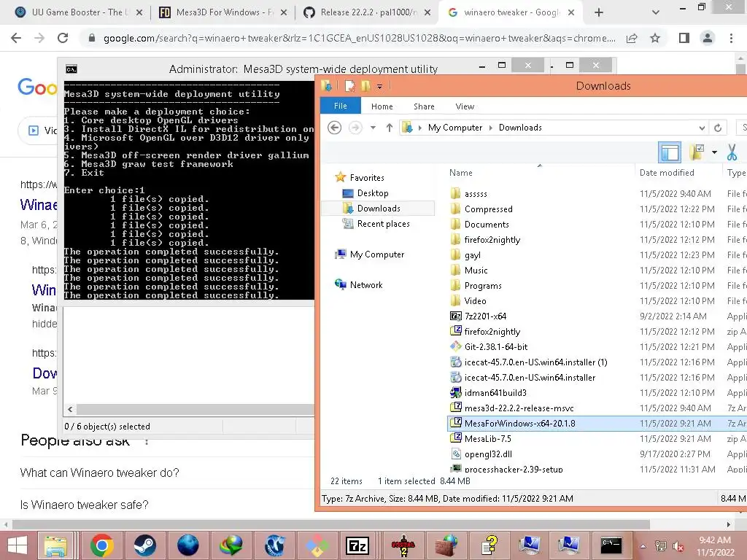
Task: Refresh the Downloads folder view
Action: pos(718,128)
